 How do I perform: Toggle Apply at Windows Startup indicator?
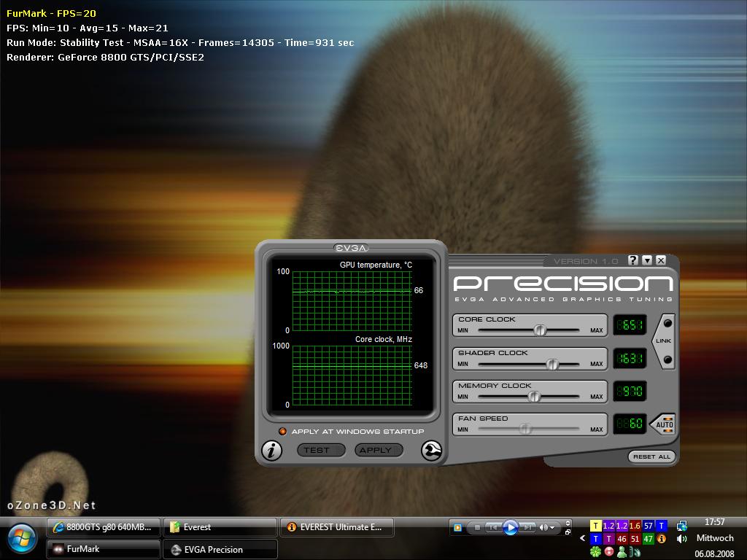tap(282, 432)
